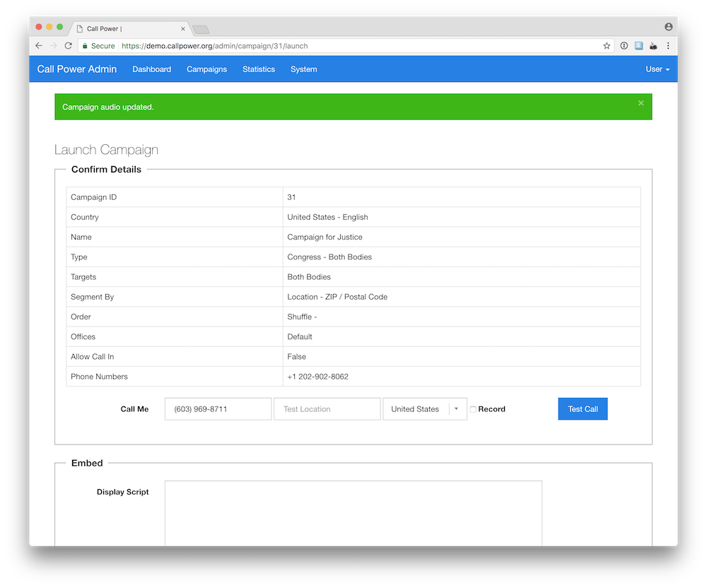Bookmark this page with the star icon
The height and width of the screenshot is (588, 707).
[x=607, y=45]
